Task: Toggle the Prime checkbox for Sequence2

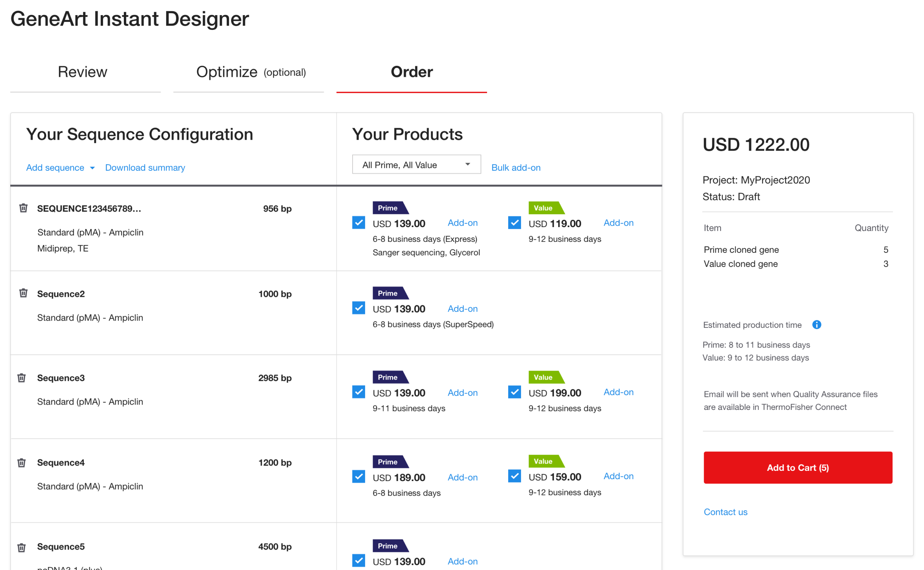Action: (x=358, y=308)
